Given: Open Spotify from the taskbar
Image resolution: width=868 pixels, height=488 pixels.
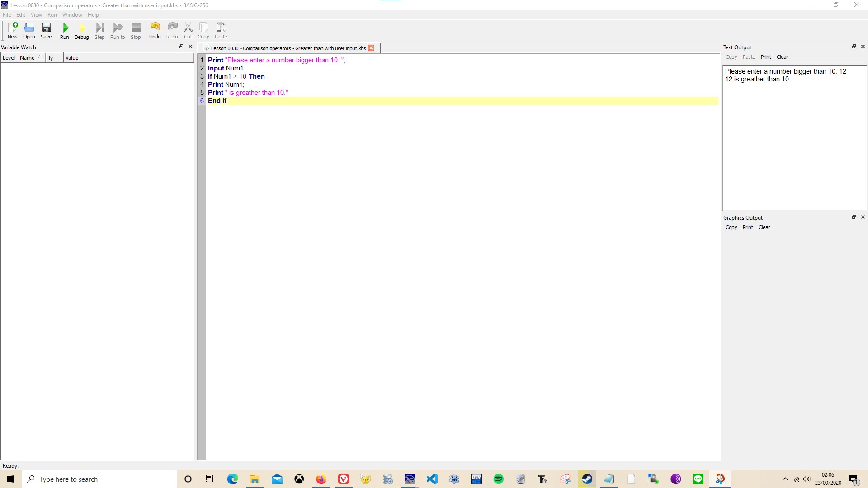Looking at the screenshot, I should (498, 479).
